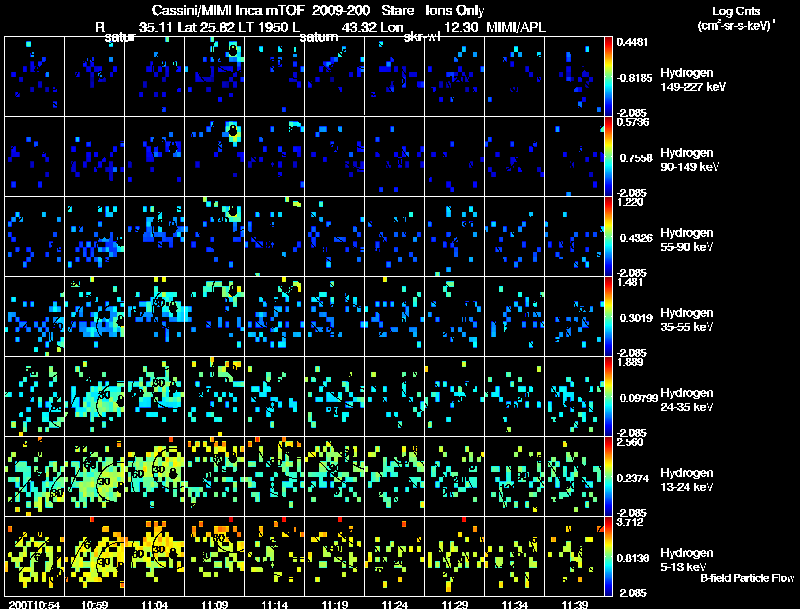Click the 1.889 colorbar value
Screen dimensions: 800x609
pyautogui.click(x=630, y=362)
